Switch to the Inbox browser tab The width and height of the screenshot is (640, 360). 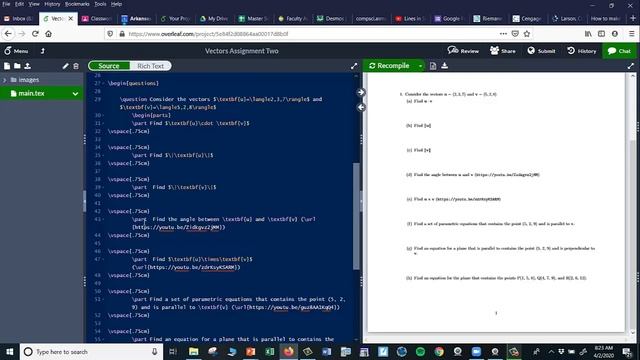[x=19, y=19]
